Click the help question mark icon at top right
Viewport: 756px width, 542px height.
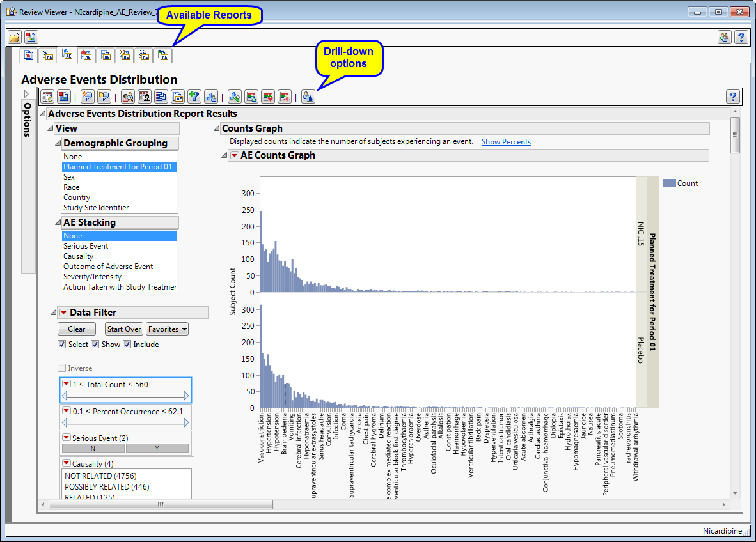point(741,37)
